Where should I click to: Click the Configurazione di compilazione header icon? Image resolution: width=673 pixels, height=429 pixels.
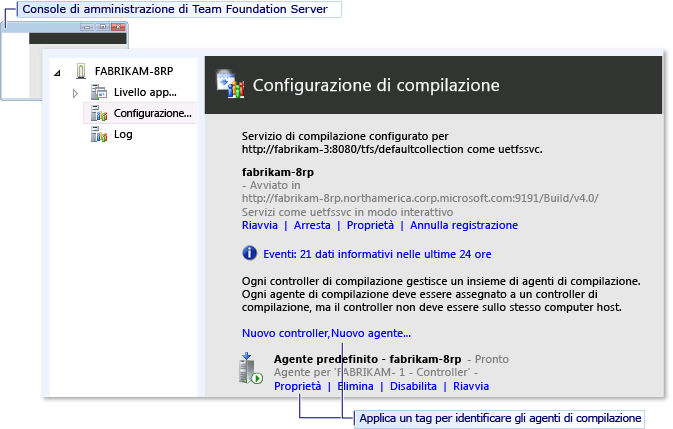pos(230,85)
